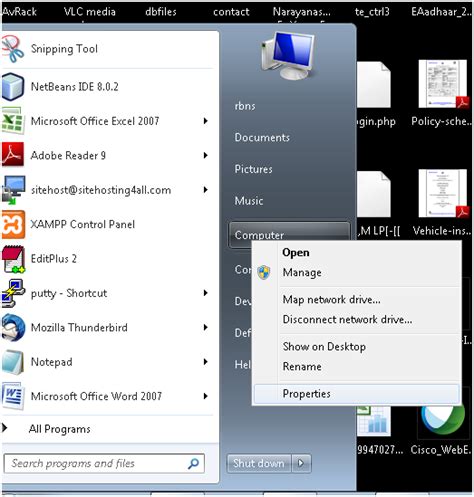474x497 pixels.
Task: Open Documents from Start menu
Action: [x=262, y=137]
